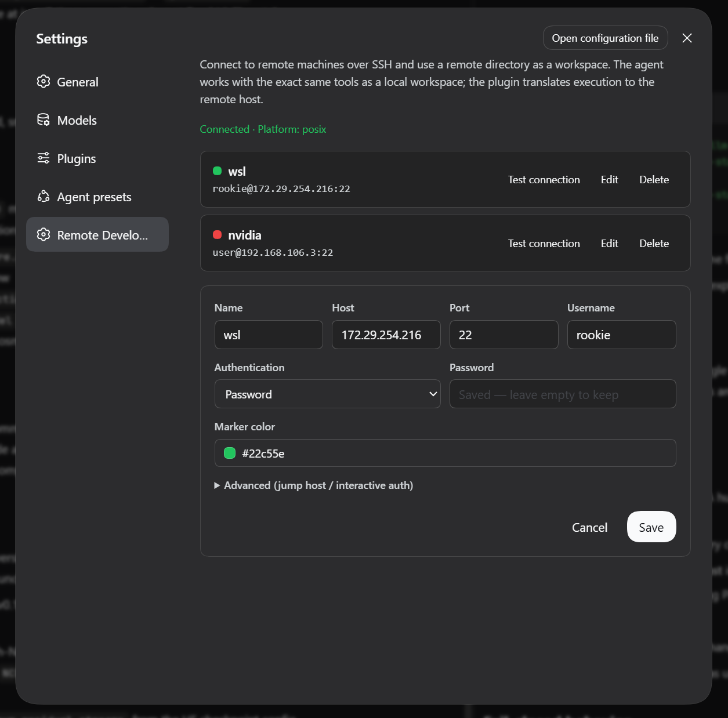The width and height of the screenshot is (728, 718).
Task: Open the Plugins settings section
Action: coord(97,158)
